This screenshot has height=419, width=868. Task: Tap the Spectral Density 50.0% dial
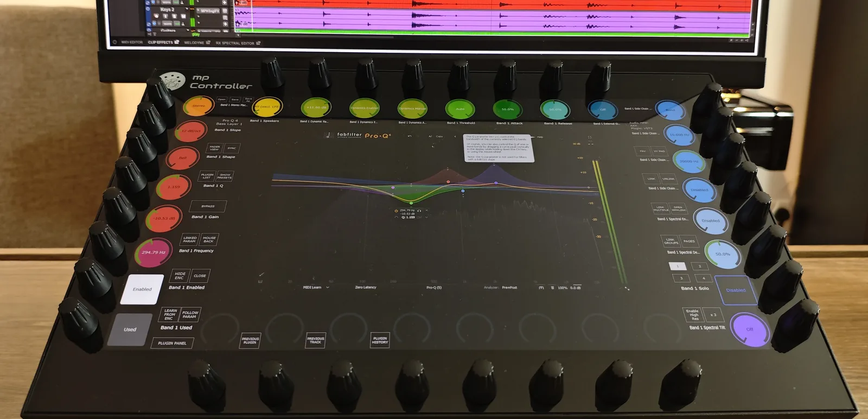tap(723, 254)
